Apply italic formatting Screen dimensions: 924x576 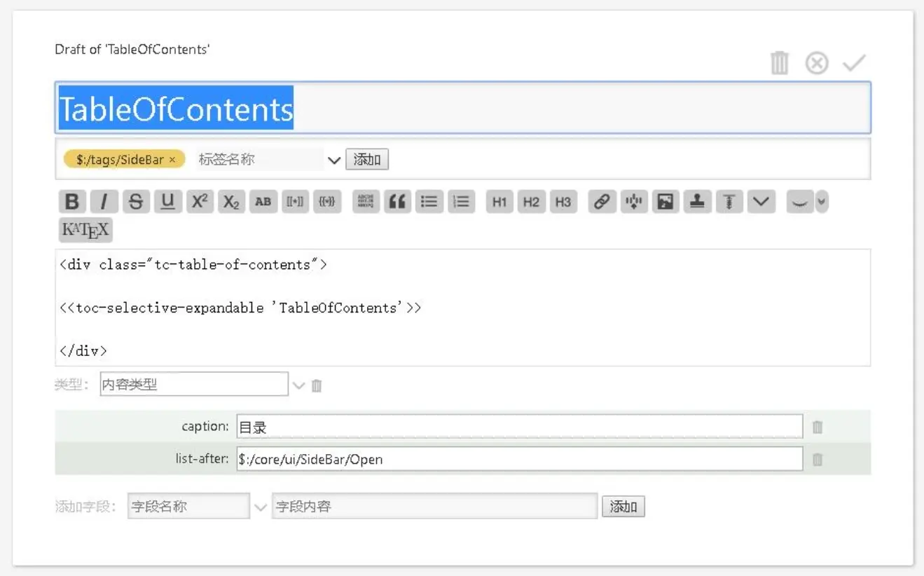point(104,202)
